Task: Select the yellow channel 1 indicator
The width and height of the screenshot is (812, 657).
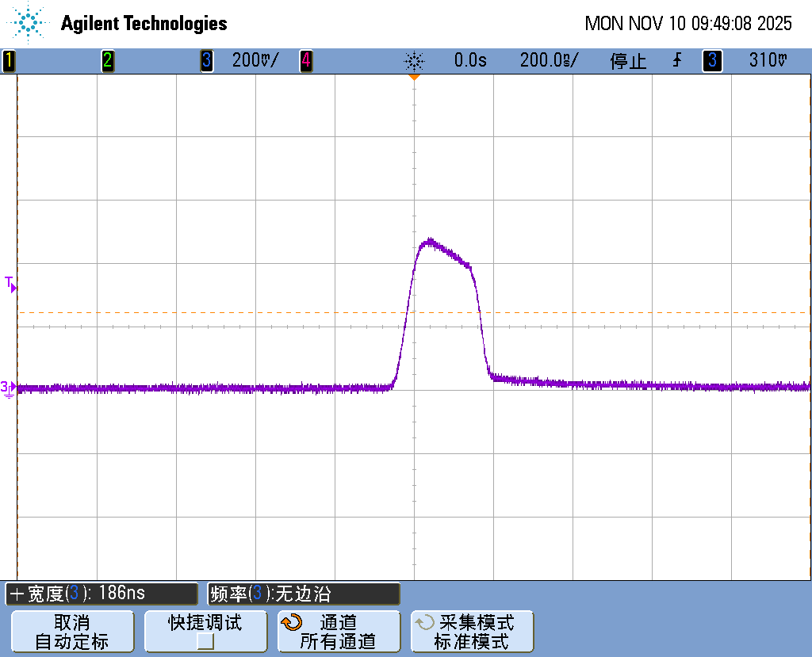Action: pos(9,61)
